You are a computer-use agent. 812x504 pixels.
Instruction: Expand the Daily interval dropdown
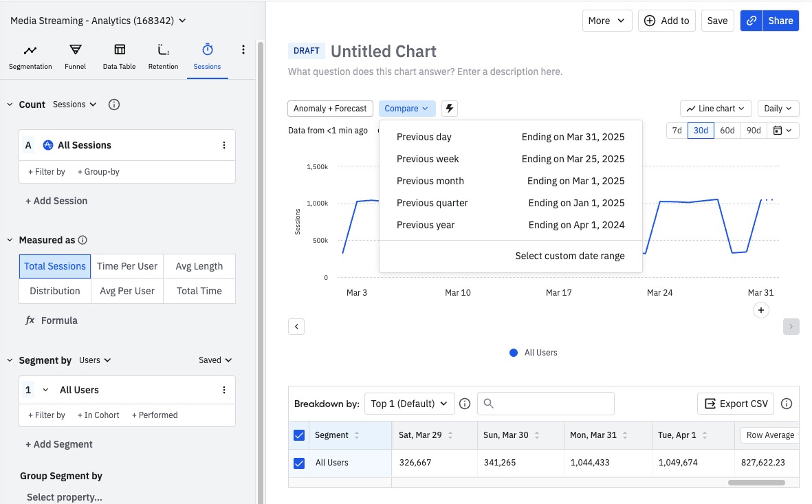click(x=778, y=109)
